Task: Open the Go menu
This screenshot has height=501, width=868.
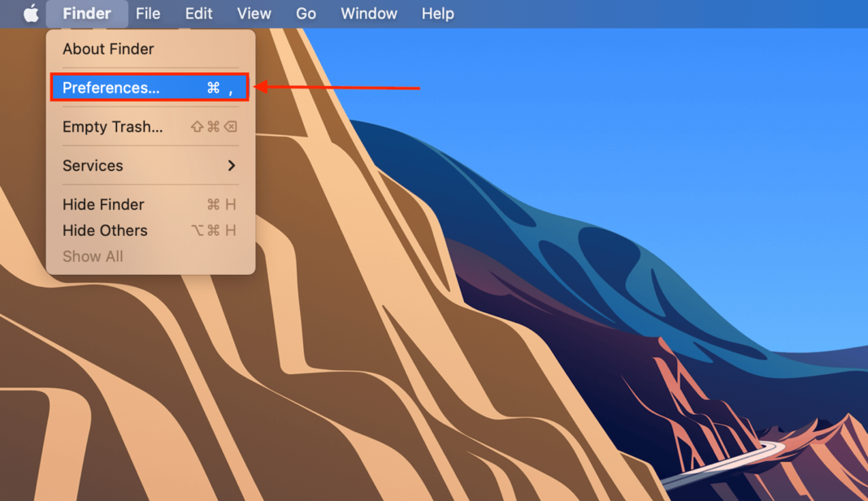Action: click(x=306, y=13)
